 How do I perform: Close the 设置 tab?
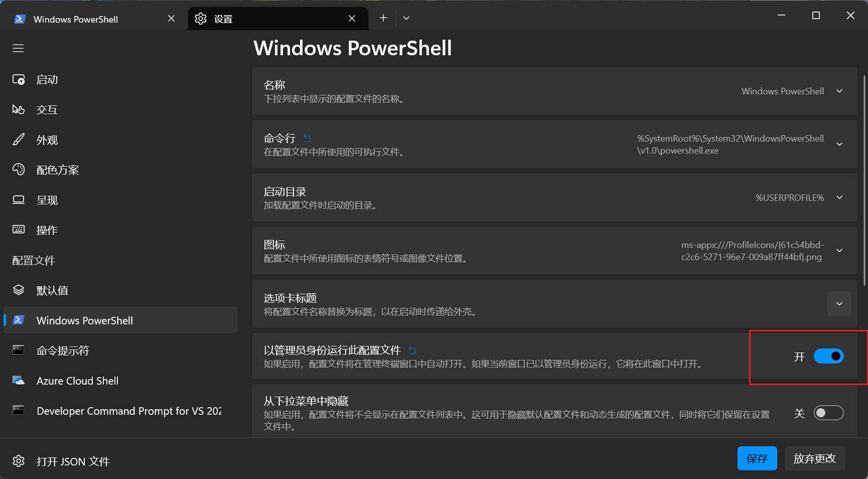pos(352,19)
